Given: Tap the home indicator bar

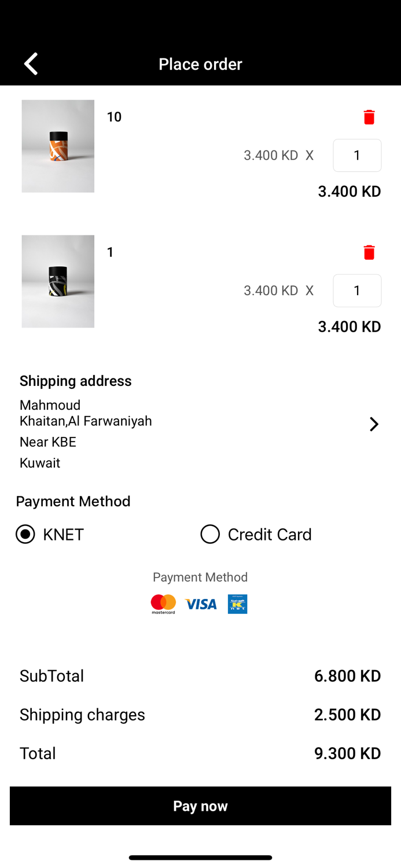Looking at the screenshot, I should point(200,858).
